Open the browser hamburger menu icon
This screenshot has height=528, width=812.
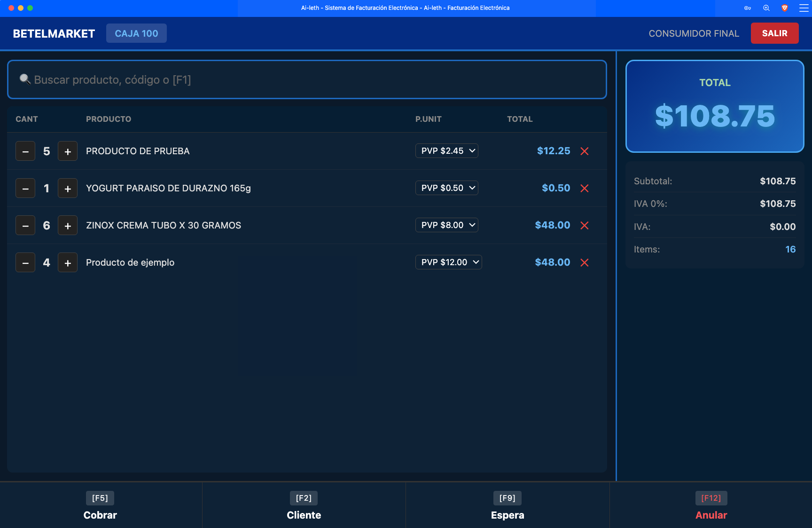click(x=804, y=8)
